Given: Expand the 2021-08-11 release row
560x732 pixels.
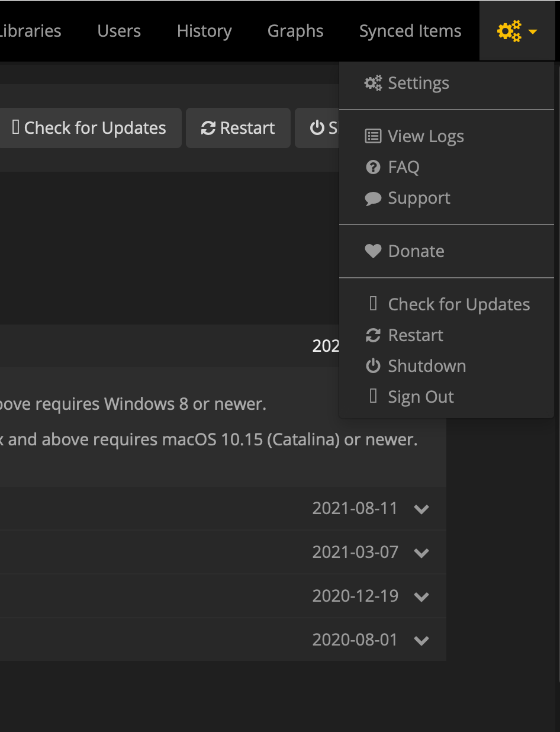Looking at the screenshot, I should (421, 509).
